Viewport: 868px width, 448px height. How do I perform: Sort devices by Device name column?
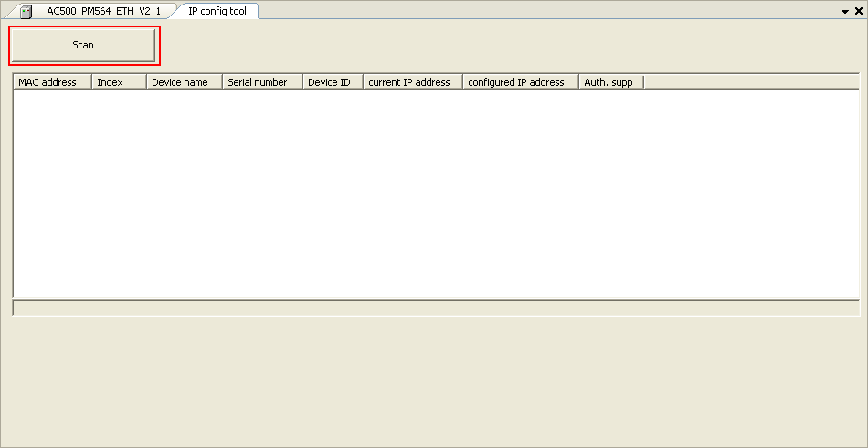(184, 82)
